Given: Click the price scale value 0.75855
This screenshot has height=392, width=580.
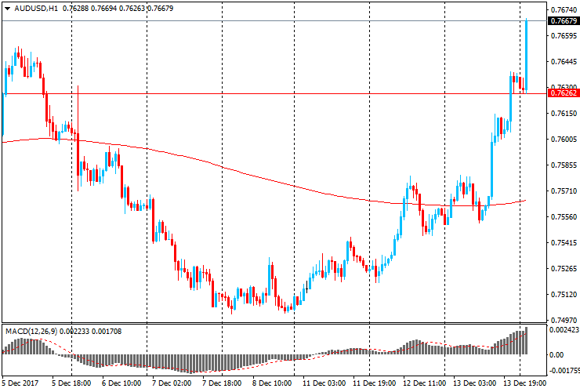Looking at the screenshot, I should pos(564,165).
